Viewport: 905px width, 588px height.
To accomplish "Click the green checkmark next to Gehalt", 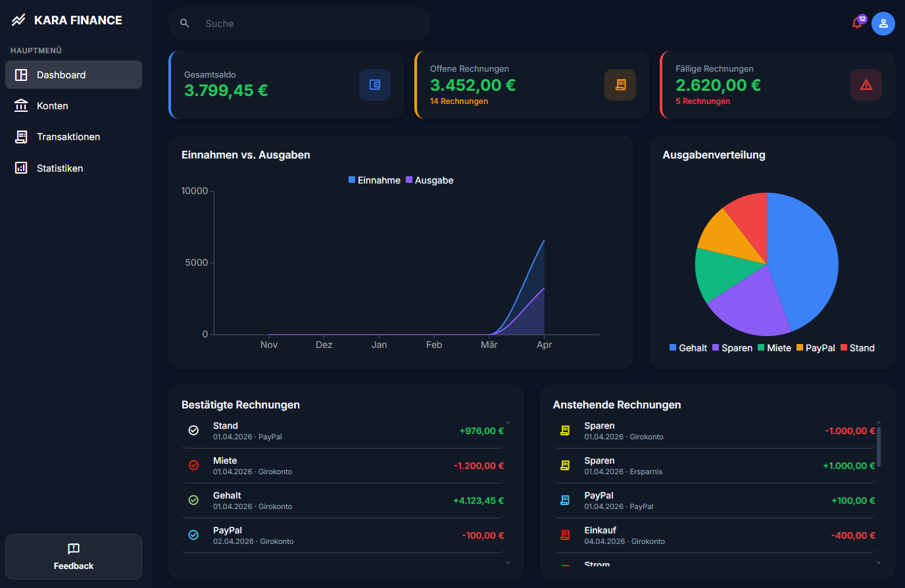I will [193, 500].
